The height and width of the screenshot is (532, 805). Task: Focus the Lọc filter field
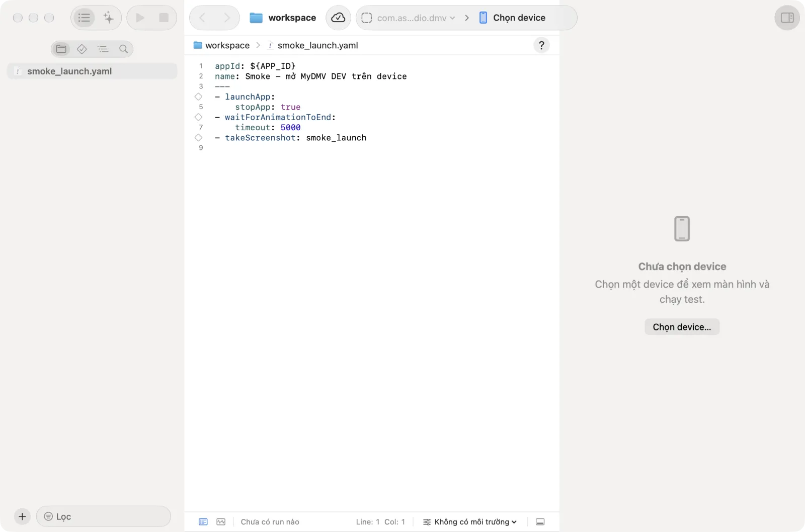click(103, 516)
